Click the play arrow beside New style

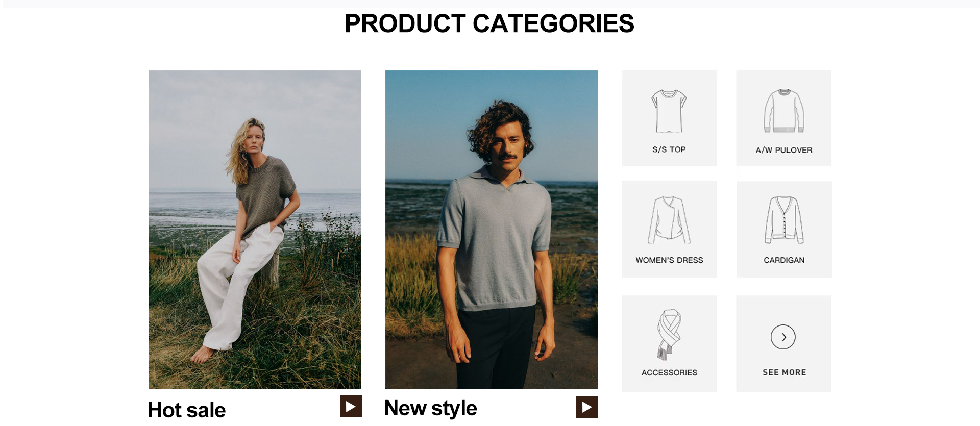pyautogui.click(x=587, y=407)
